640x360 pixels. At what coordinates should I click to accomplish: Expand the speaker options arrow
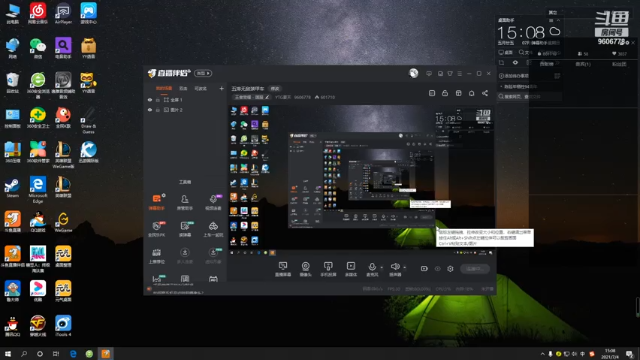pos(404,268)
